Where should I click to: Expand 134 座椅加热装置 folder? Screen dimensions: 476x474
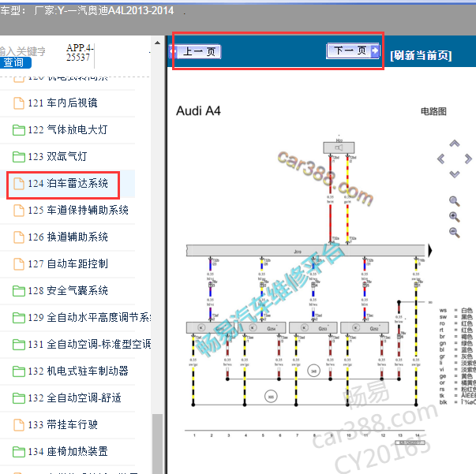pos(67,452)
